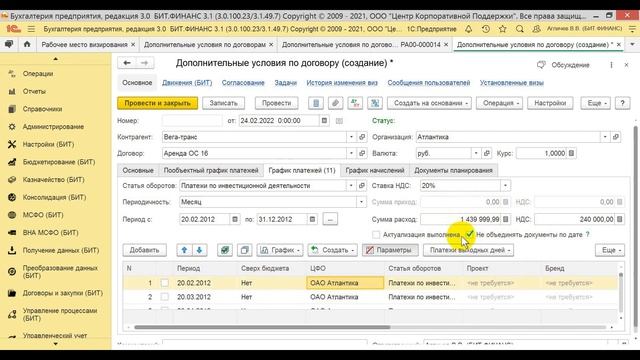Switch to the Рабочее место визирования tab

(x=84, y=44)
